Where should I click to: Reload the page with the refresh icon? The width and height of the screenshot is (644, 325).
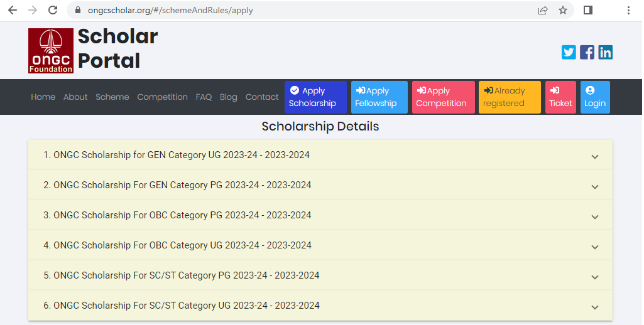53,10
